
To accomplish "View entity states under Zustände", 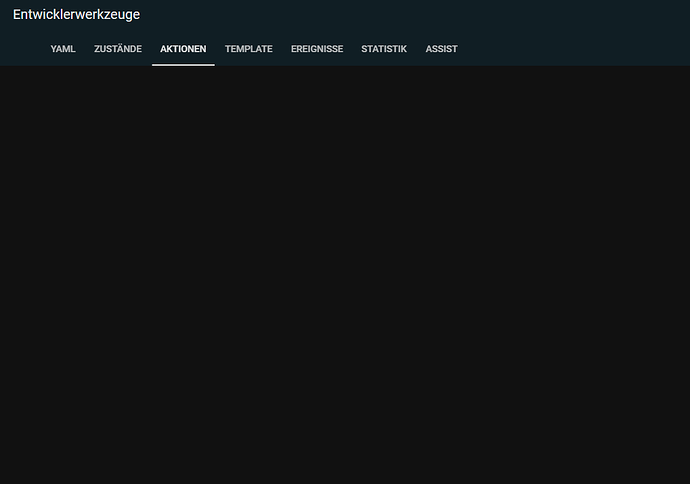I will 118,49.
